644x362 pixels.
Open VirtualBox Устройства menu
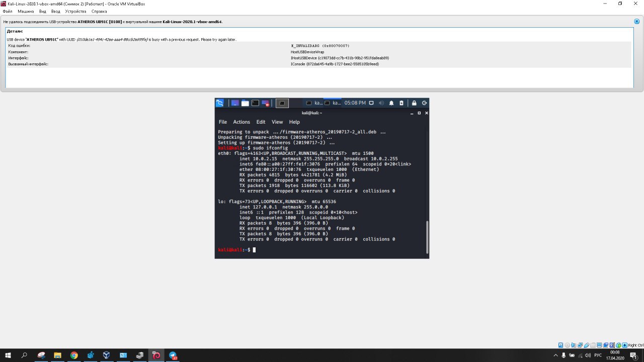point(75,11)
